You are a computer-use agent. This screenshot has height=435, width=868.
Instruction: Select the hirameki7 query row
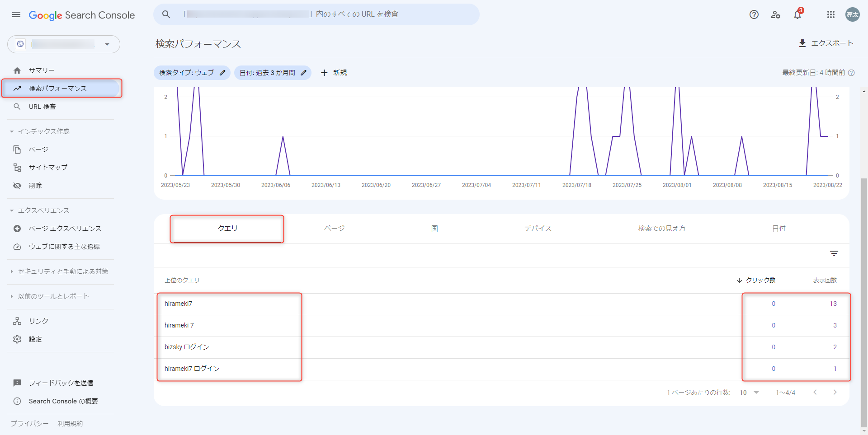pos(501,304)
